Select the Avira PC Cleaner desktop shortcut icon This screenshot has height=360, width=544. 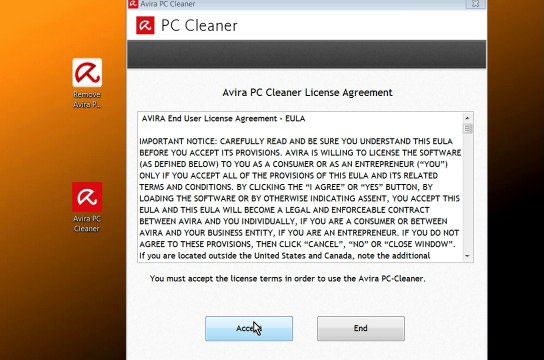pyautogui.click(x=87, y=197)
